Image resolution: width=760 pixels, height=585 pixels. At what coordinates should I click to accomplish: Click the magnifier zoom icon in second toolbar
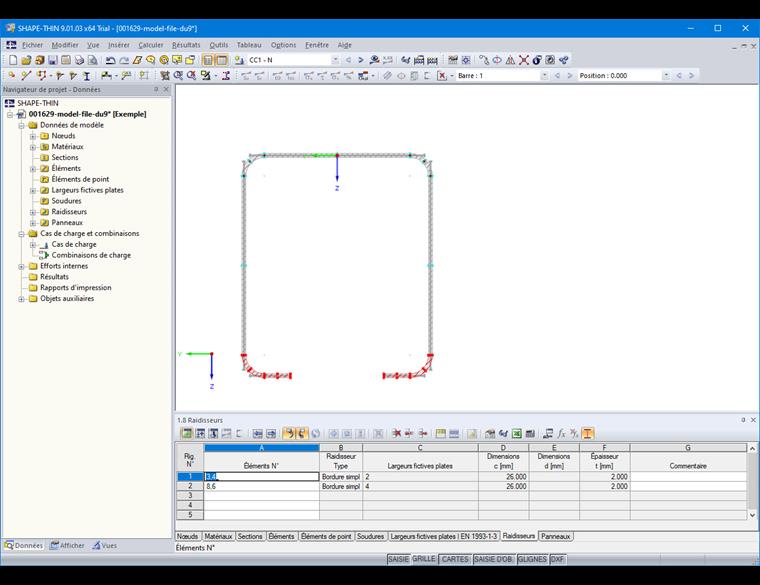[178, 76]
